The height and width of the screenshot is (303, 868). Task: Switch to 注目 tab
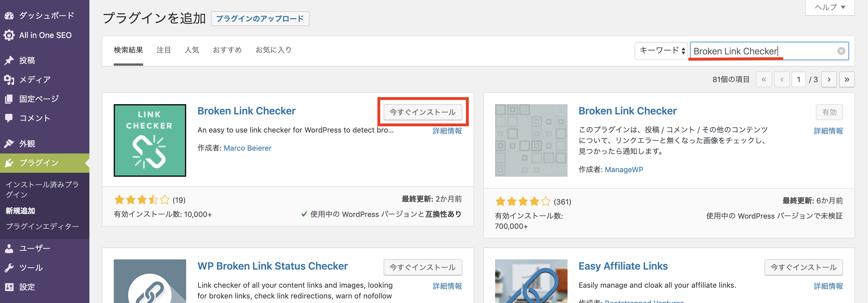(x=164, y=50)
